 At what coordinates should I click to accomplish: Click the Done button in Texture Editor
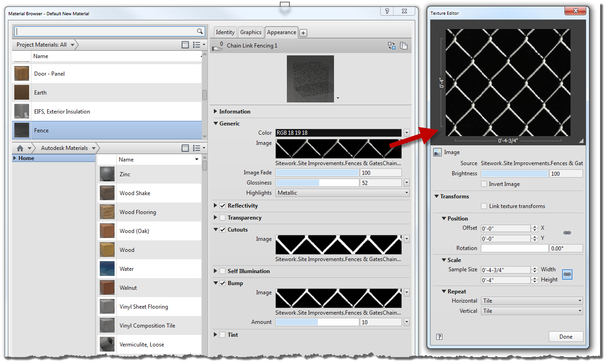(566, 336)
